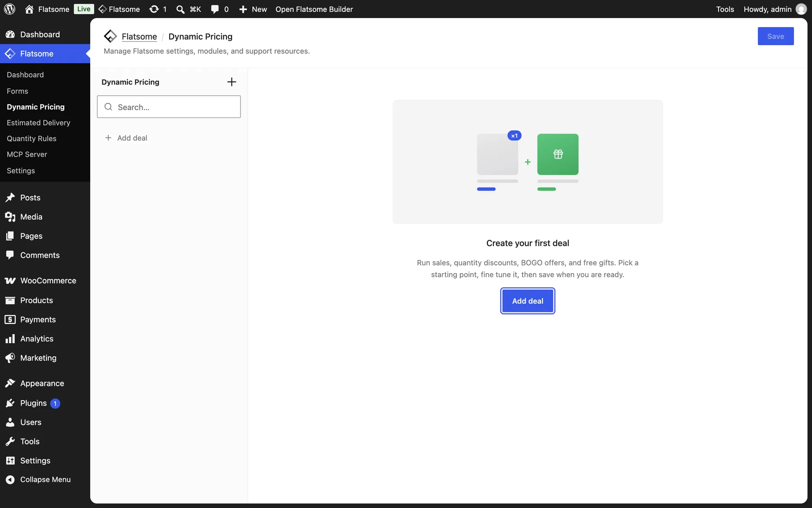This screenshot has width=812, height=508.
Task: Open Comments menu in sidebar
Action: 45,255
